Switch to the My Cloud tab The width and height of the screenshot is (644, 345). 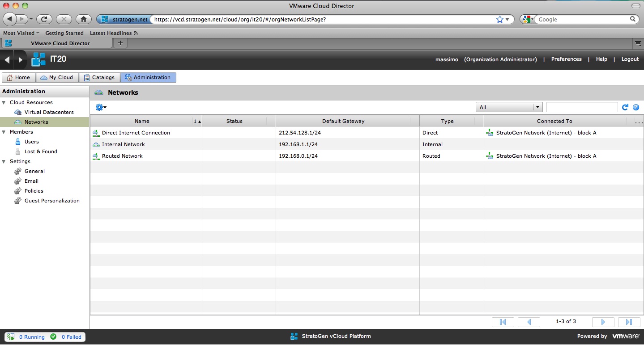coord(57,77)
